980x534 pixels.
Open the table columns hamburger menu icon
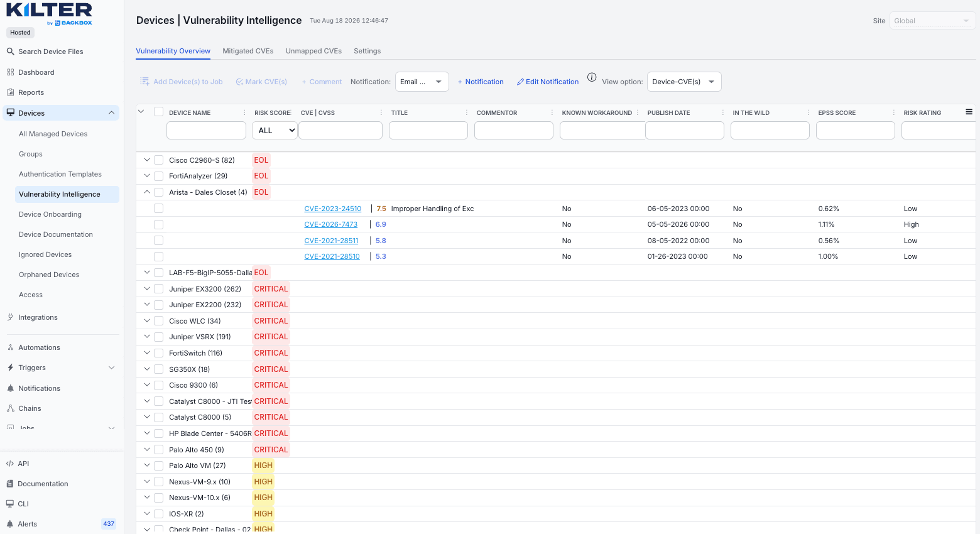point(969,112)
